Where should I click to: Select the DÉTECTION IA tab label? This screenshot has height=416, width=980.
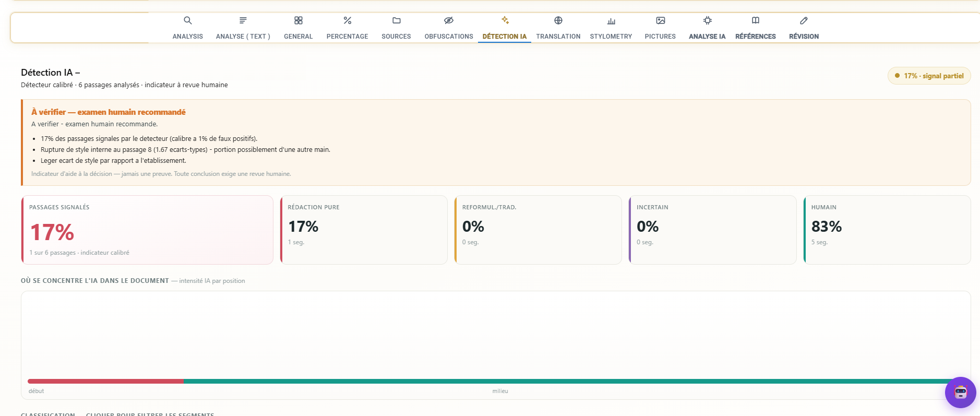click(505, 37)
